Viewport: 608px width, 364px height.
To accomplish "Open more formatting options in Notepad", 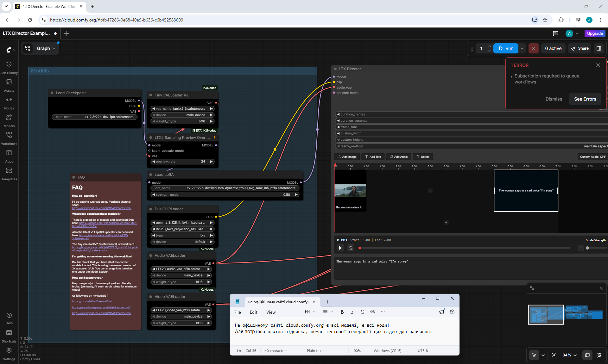I will [x=383, y=312].
